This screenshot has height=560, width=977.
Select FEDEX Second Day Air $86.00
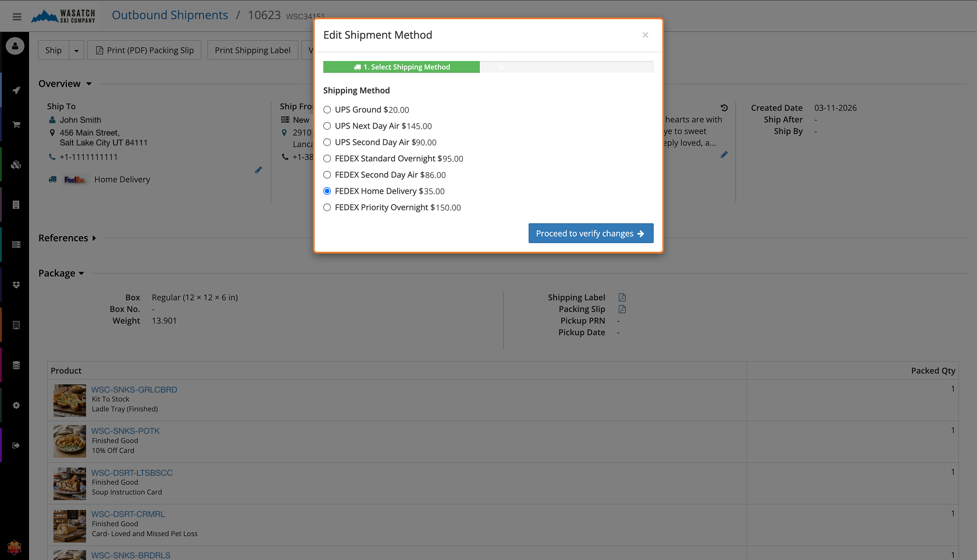coord(327,175)
